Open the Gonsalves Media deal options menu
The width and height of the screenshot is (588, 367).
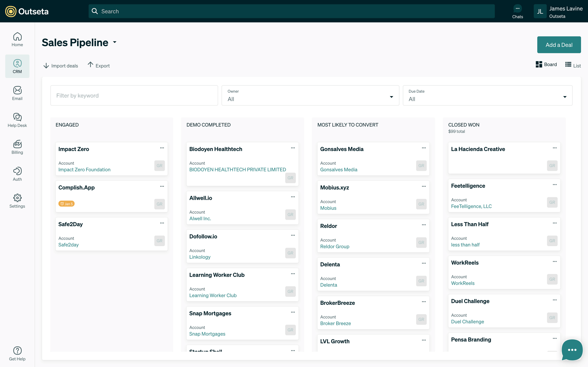coord(424,148)
